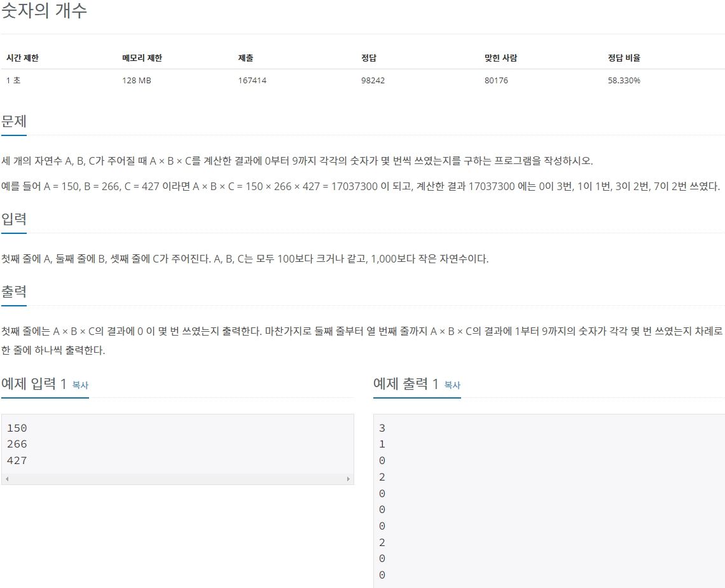
Task: Click the correct answer count 98242
Action: coord(373,81)
